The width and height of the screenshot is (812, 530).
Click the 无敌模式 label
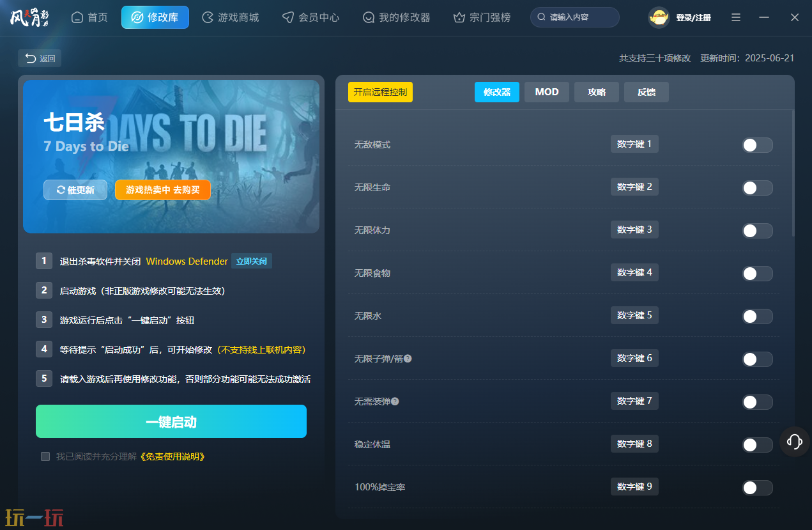[x=372, y=145]
